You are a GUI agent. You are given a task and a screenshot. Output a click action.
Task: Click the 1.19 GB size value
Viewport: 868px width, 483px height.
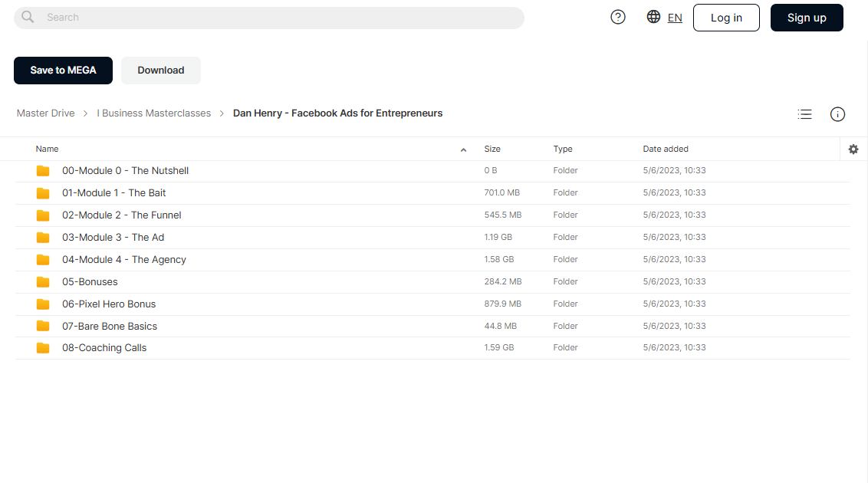click(x=498, y=237)
